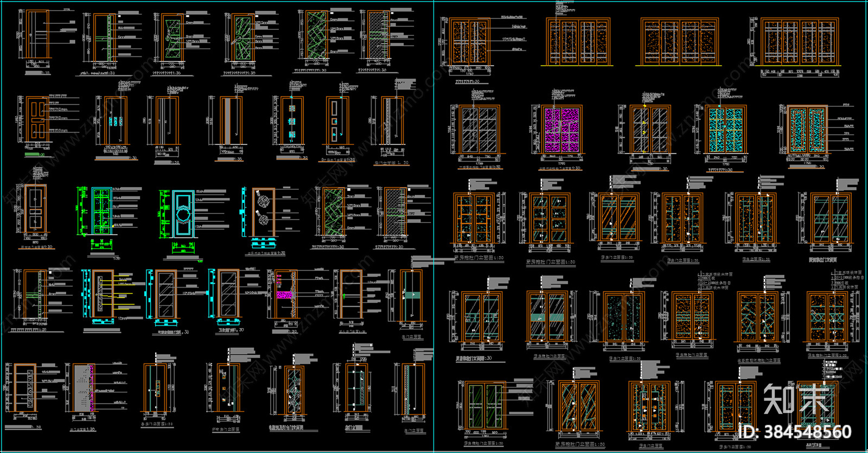Click the double door with solid teal bands

tap(547, 316)
